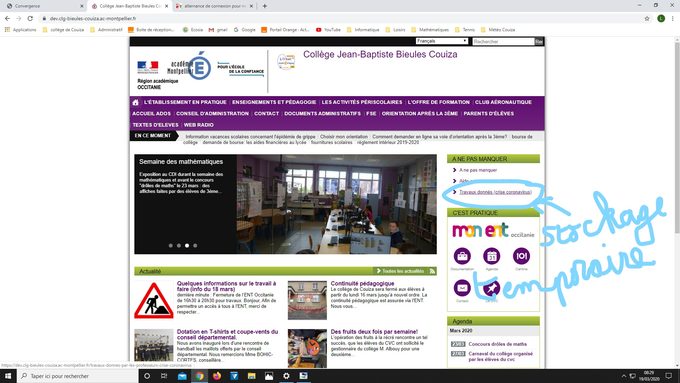Follow the Travaux donnés (crise coronavirus) link
This screenshot has height=383, width=680.
pyautogui.click(x=495, y=192)
